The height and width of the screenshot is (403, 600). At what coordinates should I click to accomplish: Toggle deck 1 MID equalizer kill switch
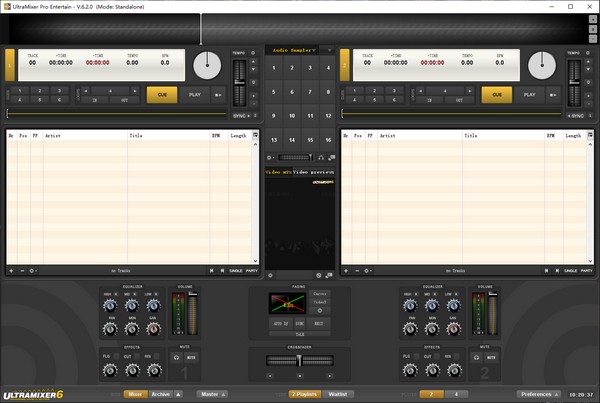(x=135, y=294)
